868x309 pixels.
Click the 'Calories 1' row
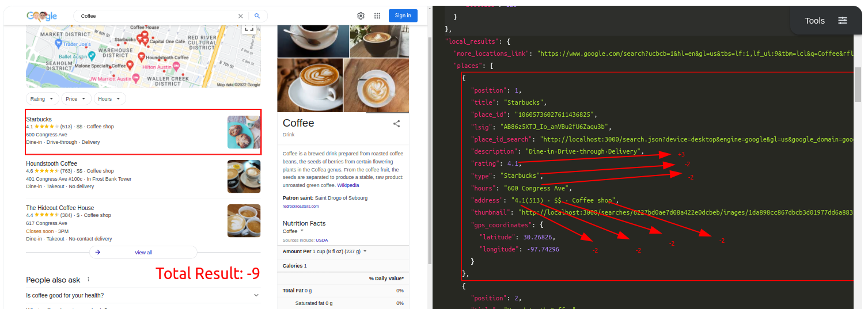point(343,266)
